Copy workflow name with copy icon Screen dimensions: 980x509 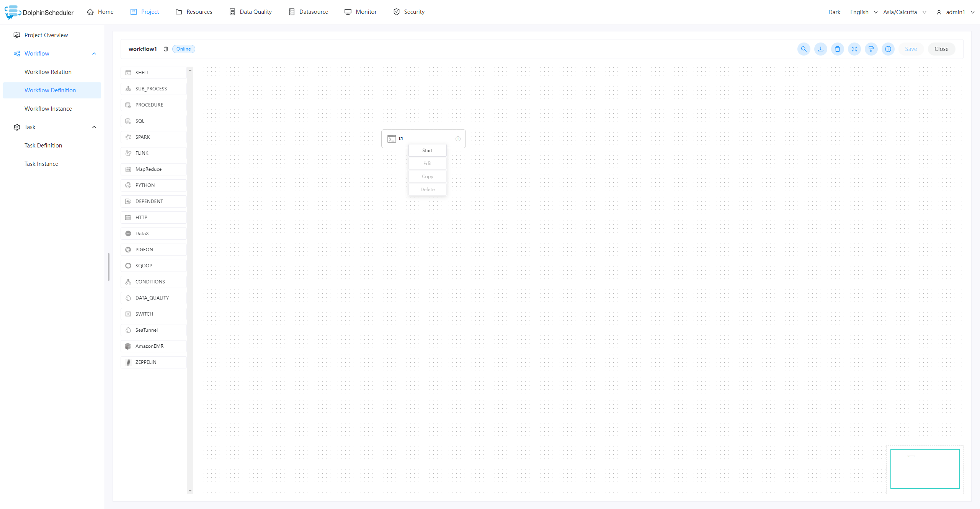point(166,49)
